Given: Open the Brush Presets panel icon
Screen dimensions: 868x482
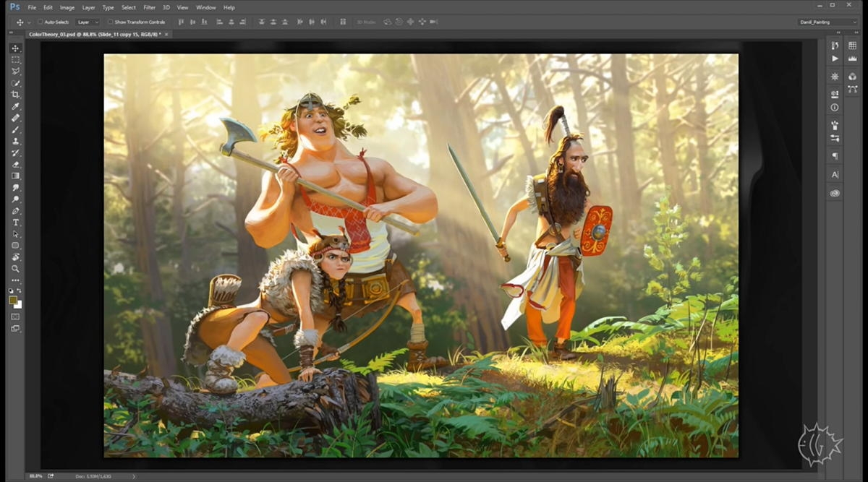Looking at the screenshot, I should tap(835, 138).
